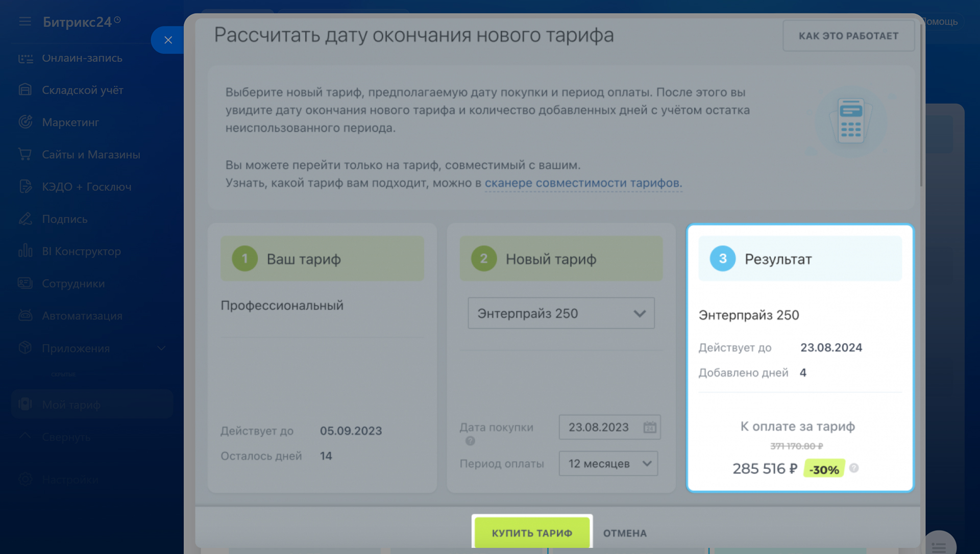
Task: Open the Энтерпрайз 250 tariff dropdown
Action: point(561,313)
